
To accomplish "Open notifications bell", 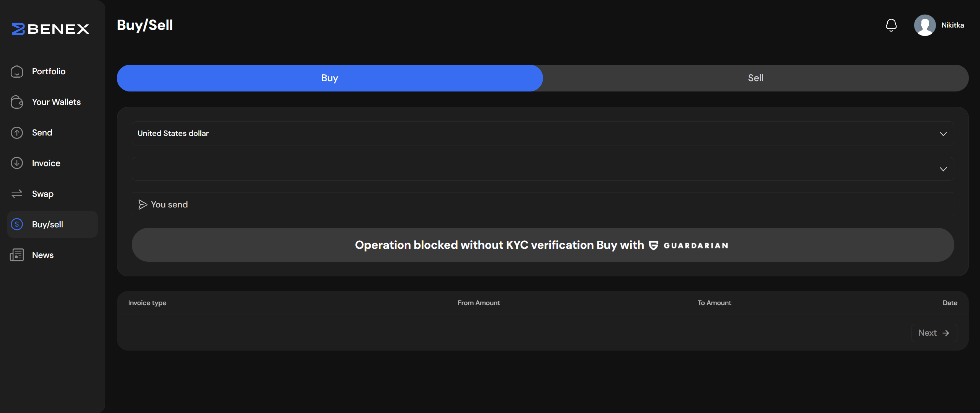I will coord(891,25).
